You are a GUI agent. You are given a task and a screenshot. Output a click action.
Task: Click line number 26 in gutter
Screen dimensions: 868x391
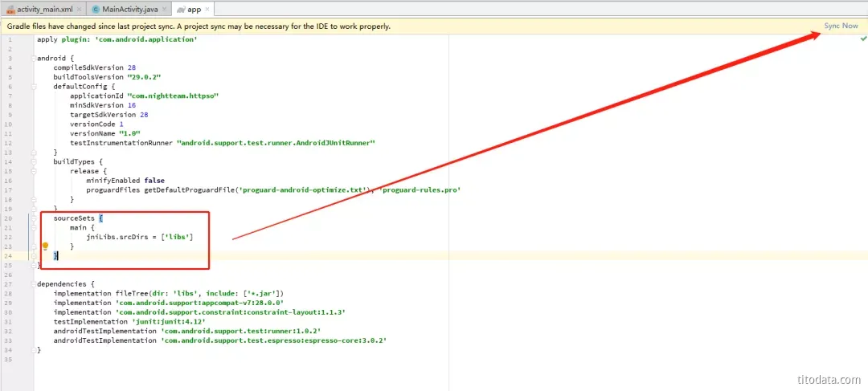click(10, 275)
